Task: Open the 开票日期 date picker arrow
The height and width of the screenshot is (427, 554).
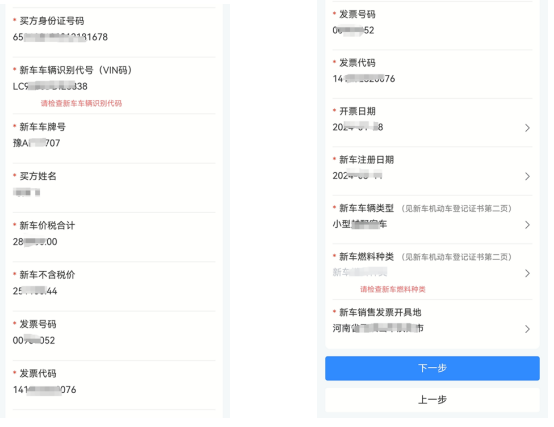Action: click(x=527, y=128)
